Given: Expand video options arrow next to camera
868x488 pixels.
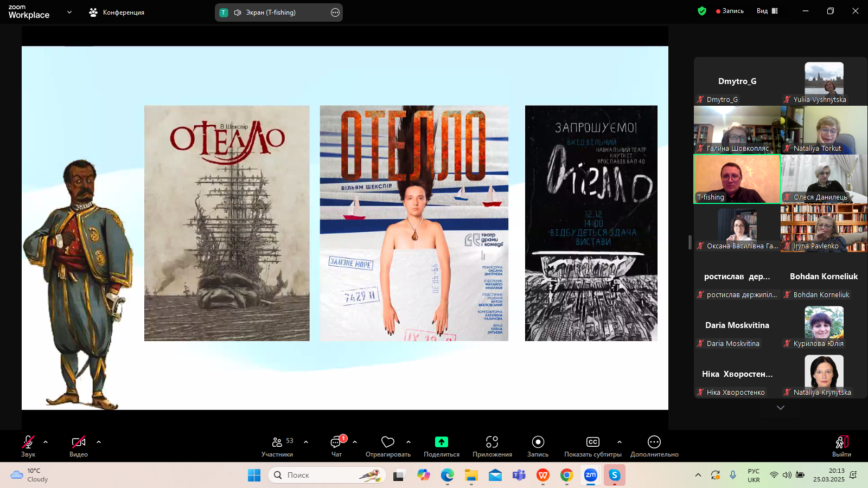Looking at the screenshot, I should 99,442.
